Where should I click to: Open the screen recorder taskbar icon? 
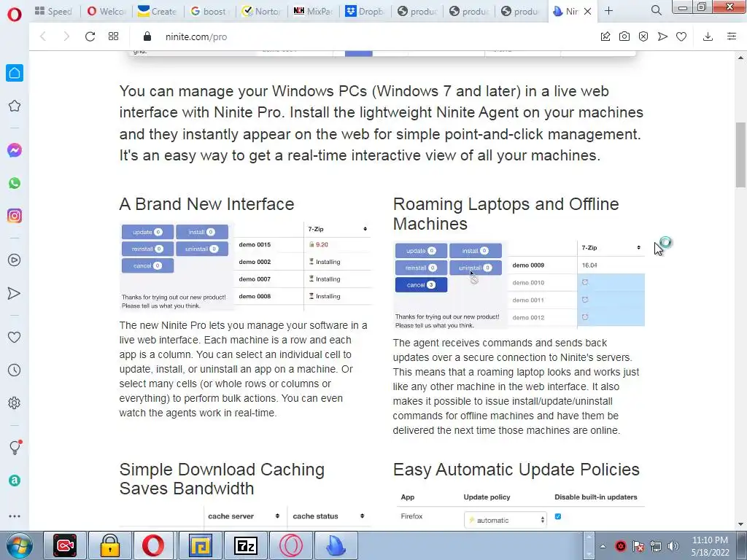(65, 545)
